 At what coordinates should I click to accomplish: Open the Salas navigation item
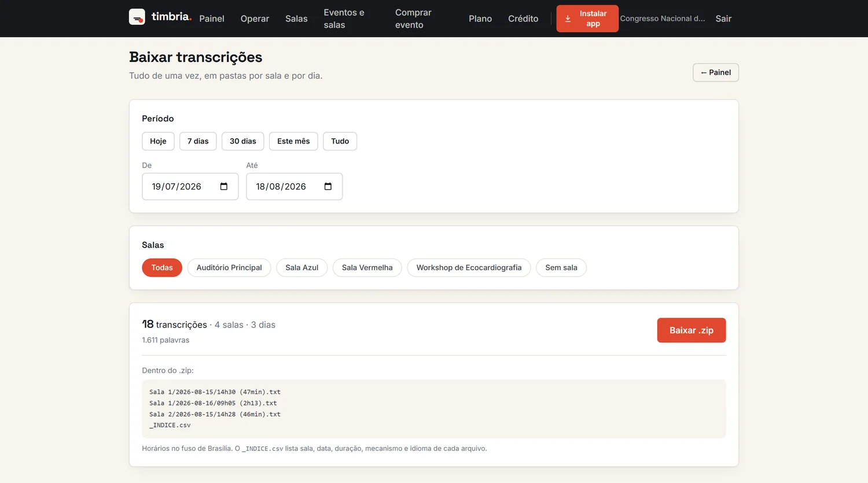(296, 19)
